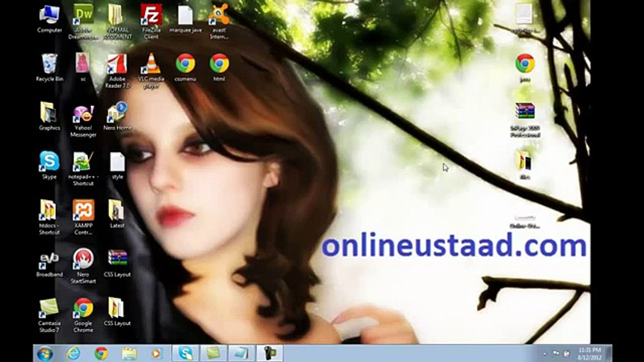Launch Internet Explorer from the taskbar
The height and width of the screenshot is (362, 644).
click(x=73, y=353)
